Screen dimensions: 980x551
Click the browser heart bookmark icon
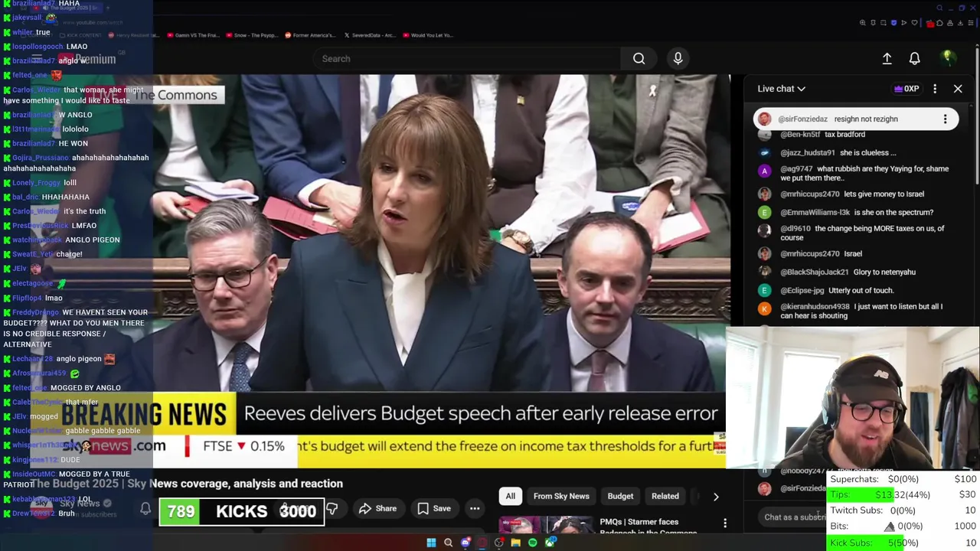coord(914,23)
